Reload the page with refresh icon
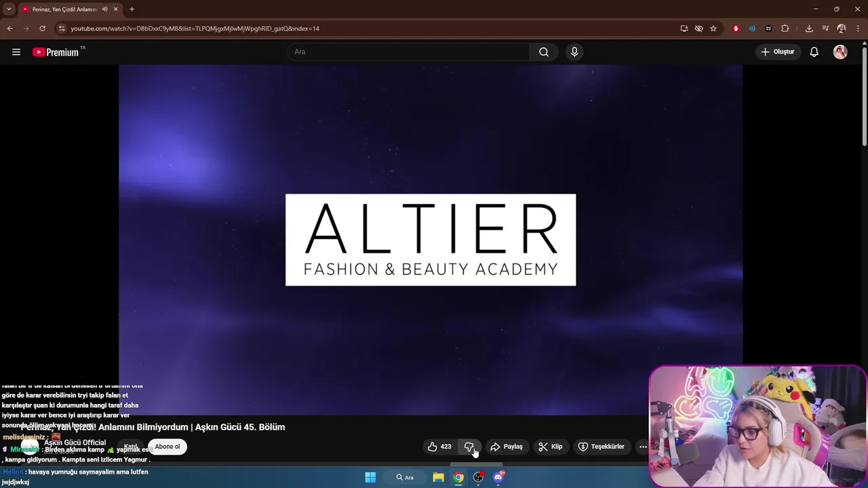Image resolution: width=868 pixels, height=488 pixels. pyautogui.click(x=42, y=28)
